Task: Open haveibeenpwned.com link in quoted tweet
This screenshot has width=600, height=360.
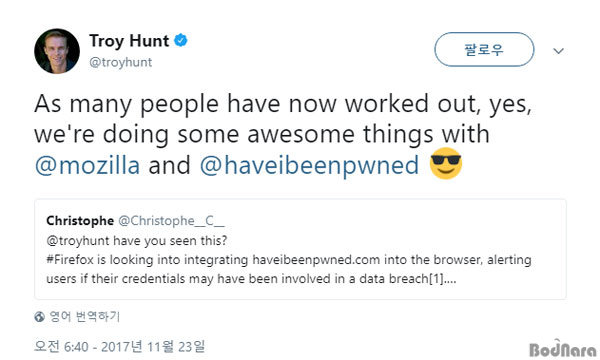Action: [x=316, y=260]
